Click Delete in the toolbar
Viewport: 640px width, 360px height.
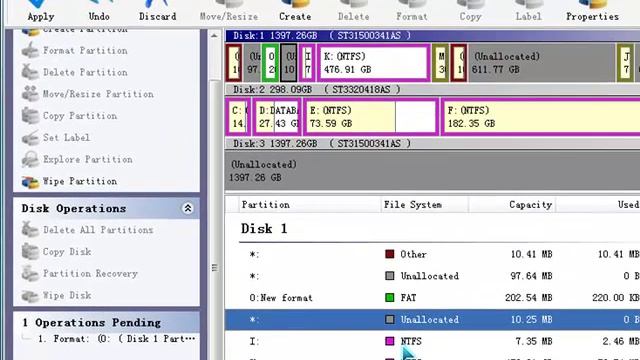353,11
